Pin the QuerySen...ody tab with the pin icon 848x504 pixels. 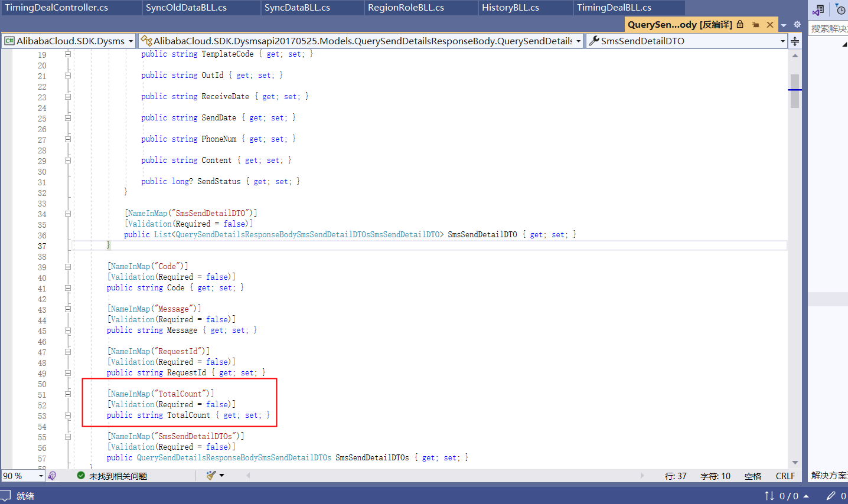pos(755,25)
